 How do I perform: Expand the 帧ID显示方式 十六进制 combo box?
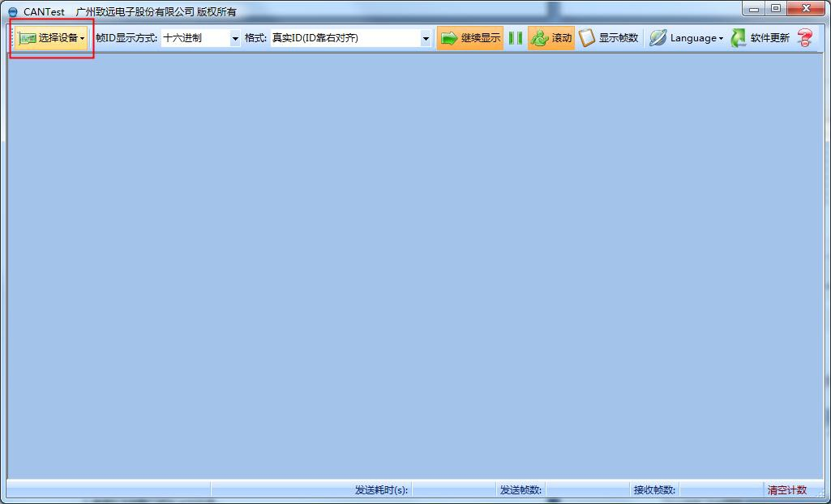(235, 38)
